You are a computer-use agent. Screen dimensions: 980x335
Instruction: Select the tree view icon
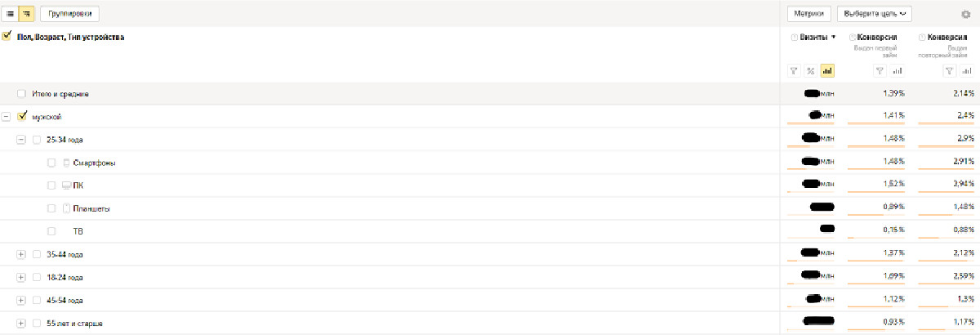tap(26, 14)
